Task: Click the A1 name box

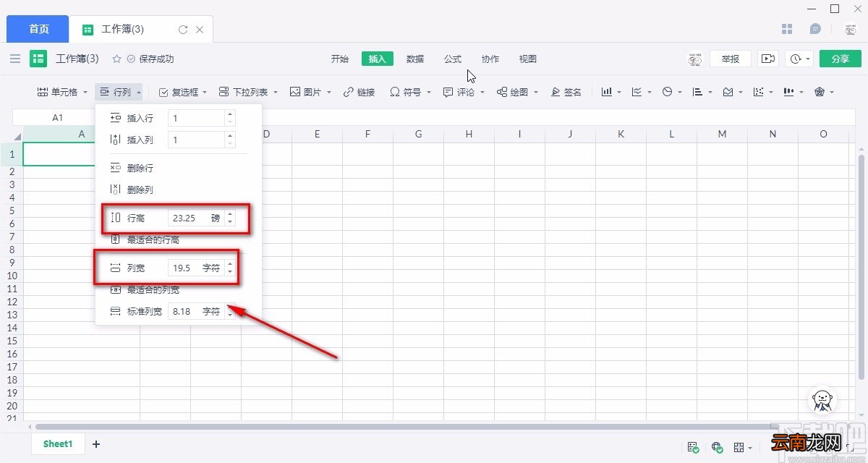Action: (x=57, y=117)
